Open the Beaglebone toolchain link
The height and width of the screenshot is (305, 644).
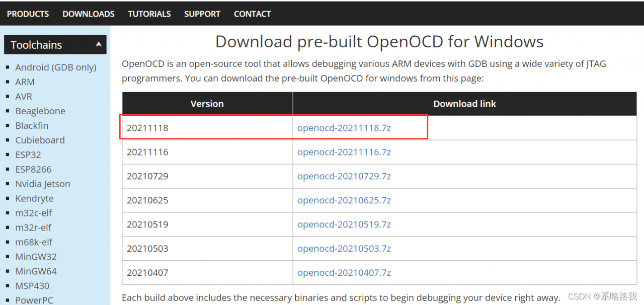40,111
